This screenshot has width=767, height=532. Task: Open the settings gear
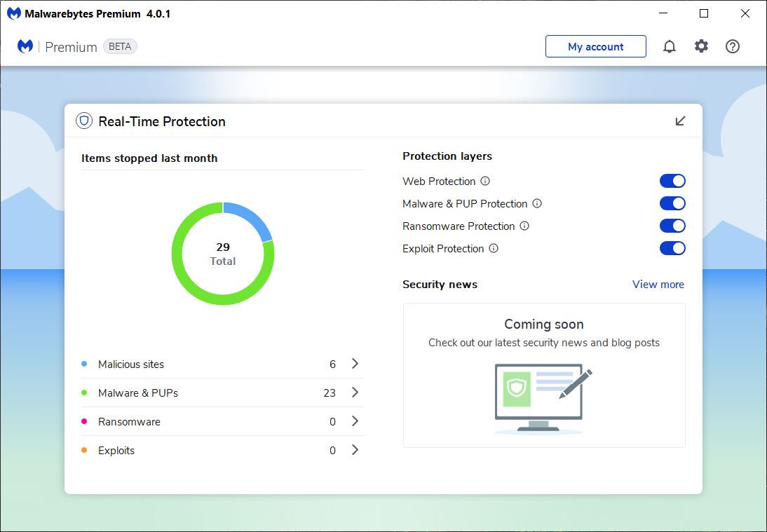tap(701, 46)
